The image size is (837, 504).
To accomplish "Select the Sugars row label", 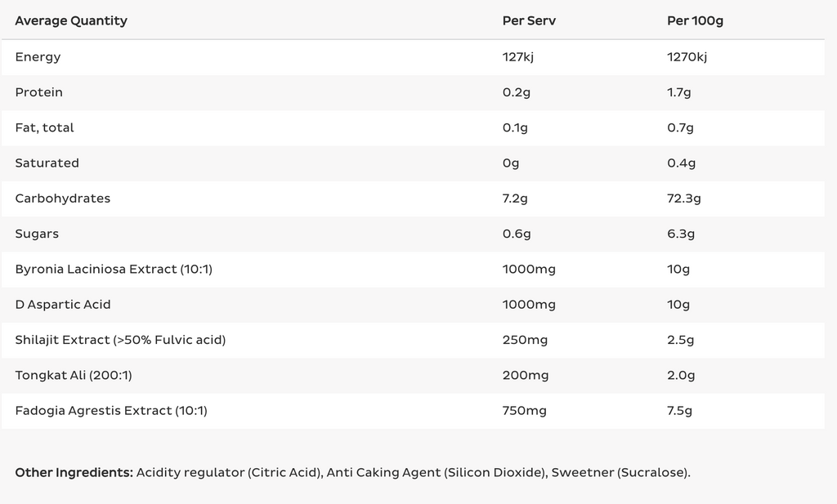I will [x=37, y=234].
